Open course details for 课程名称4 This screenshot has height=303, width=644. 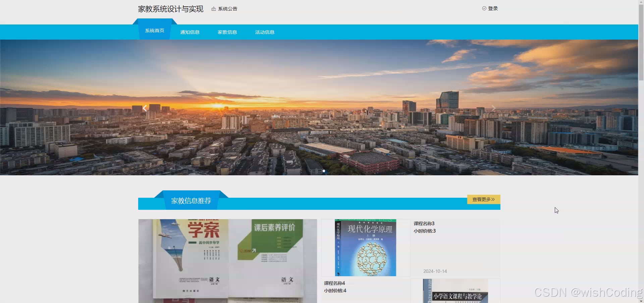pos(334,283)
